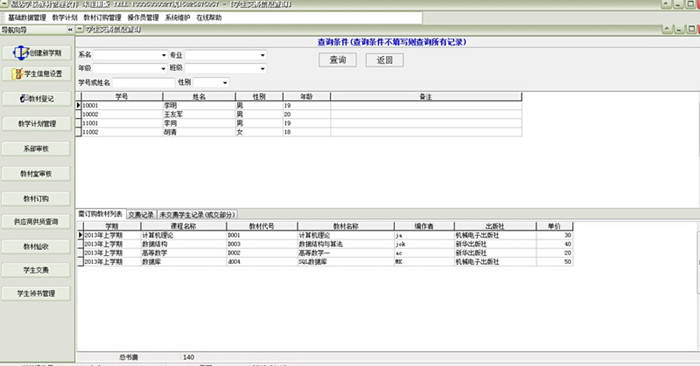The width and height of the screenshot is (700, 366).
Task: Click the 编作者 column header
Action: coord(424,226)
